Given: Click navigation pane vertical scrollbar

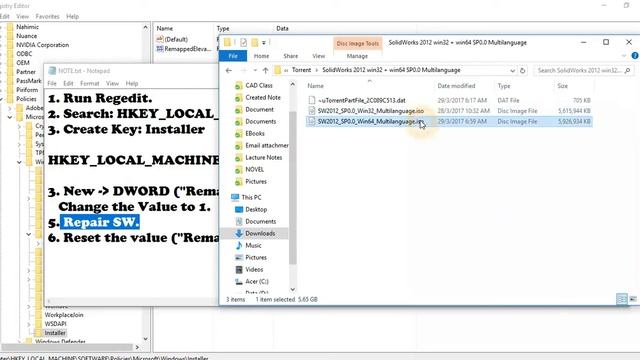Looking at the screenshot, I should [292, 187].
